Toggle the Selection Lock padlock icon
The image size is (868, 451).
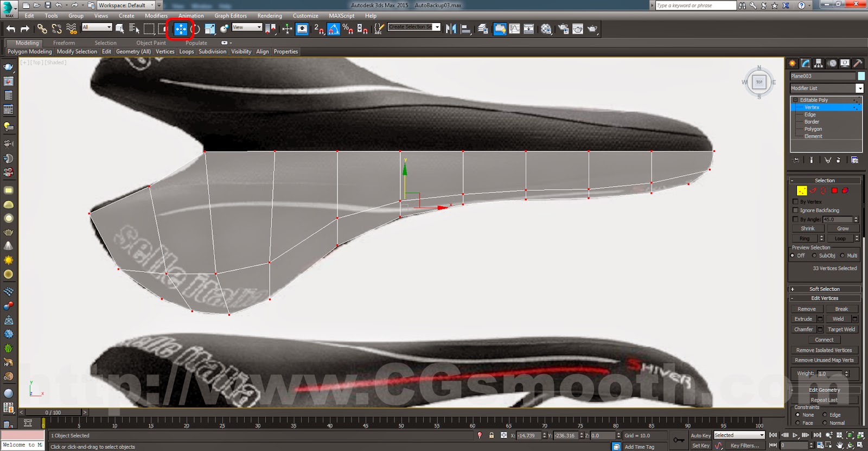[492, 435]
